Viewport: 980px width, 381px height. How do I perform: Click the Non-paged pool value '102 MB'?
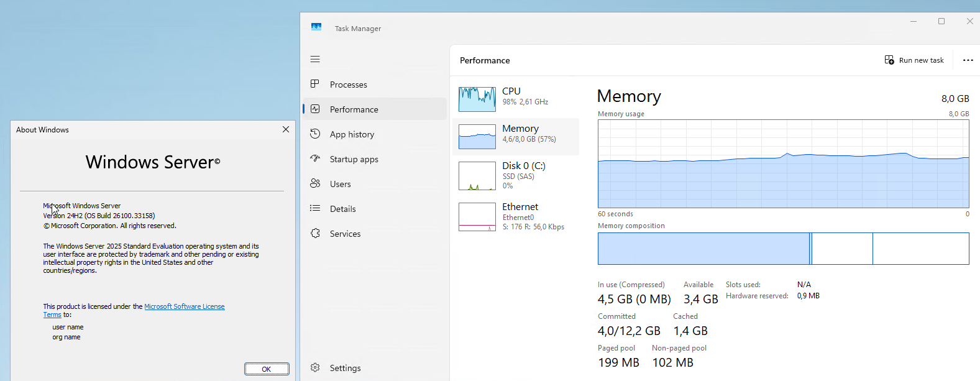click(x=672, y=363)
